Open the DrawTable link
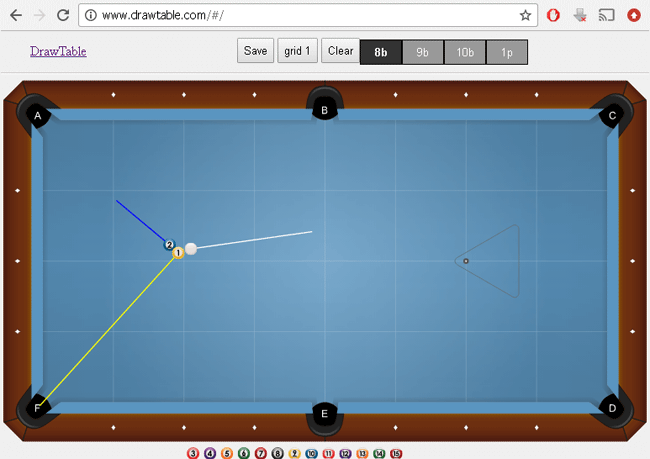This screenshot has width=650, height=459. pos(58,51)
